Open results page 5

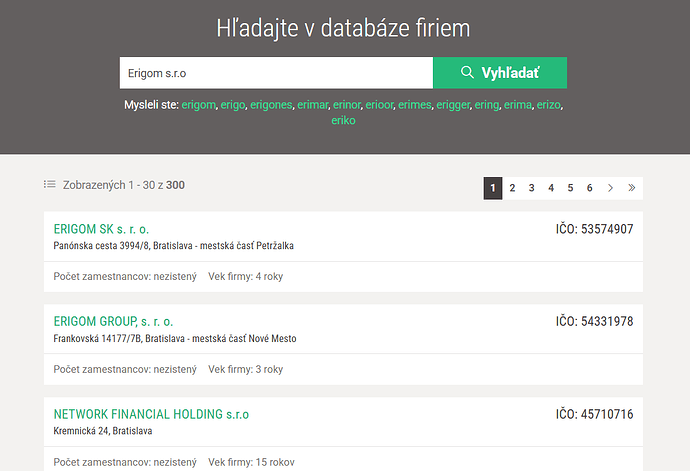[x=571, y=188]
